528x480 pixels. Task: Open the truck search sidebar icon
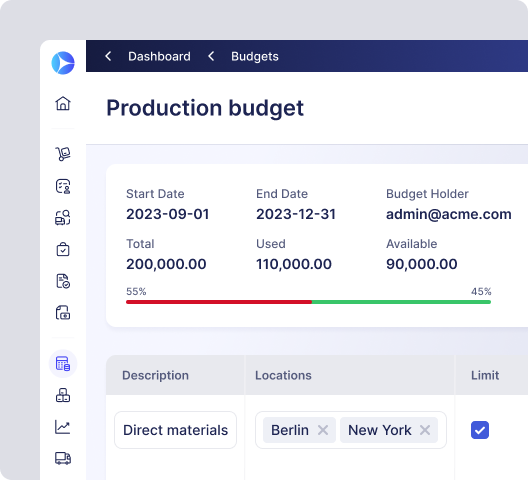pos(63,218)
